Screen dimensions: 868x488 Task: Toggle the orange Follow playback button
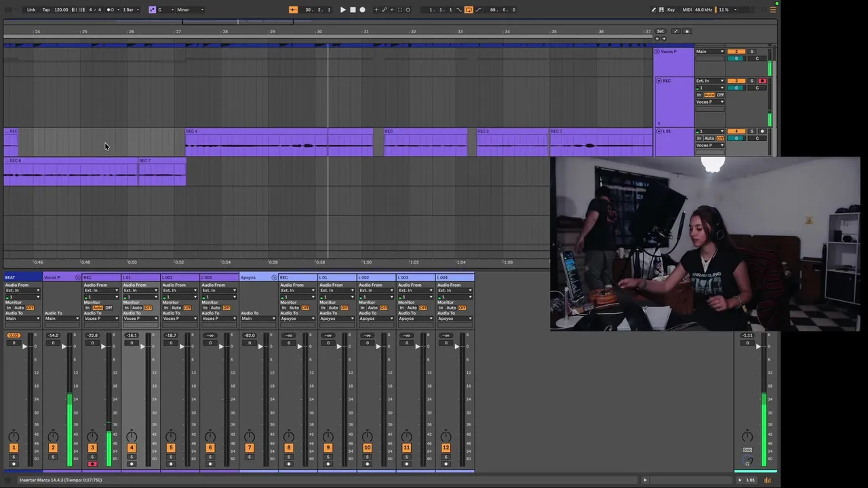point(293,9)
